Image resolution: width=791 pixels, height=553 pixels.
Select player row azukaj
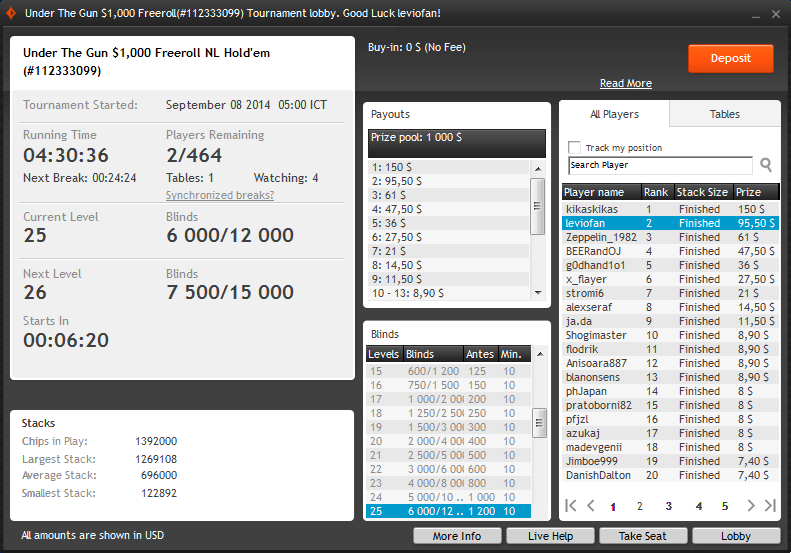(670, 433)
